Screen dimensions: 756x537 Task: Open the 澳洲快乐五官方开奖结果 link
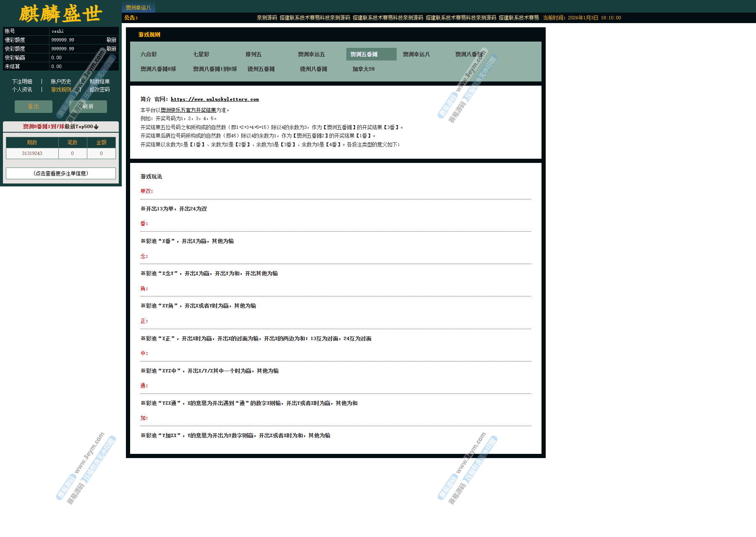188,110
